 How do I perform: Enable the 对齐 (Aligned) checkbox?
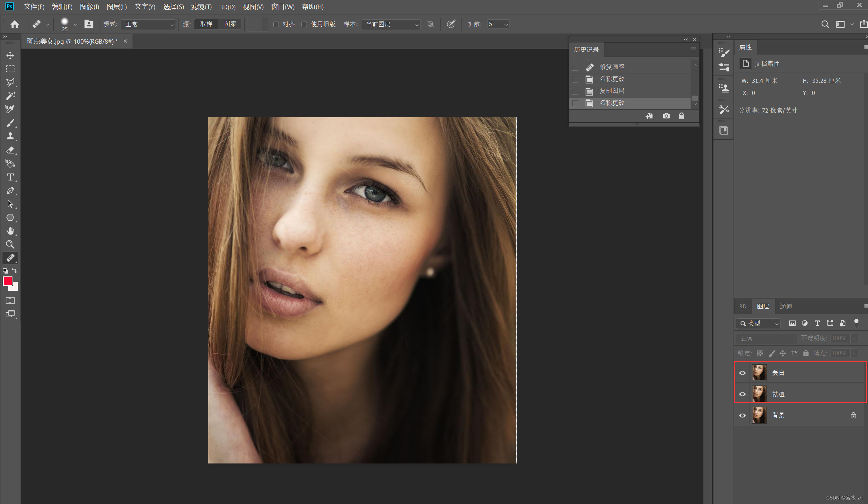click(276, 24)
